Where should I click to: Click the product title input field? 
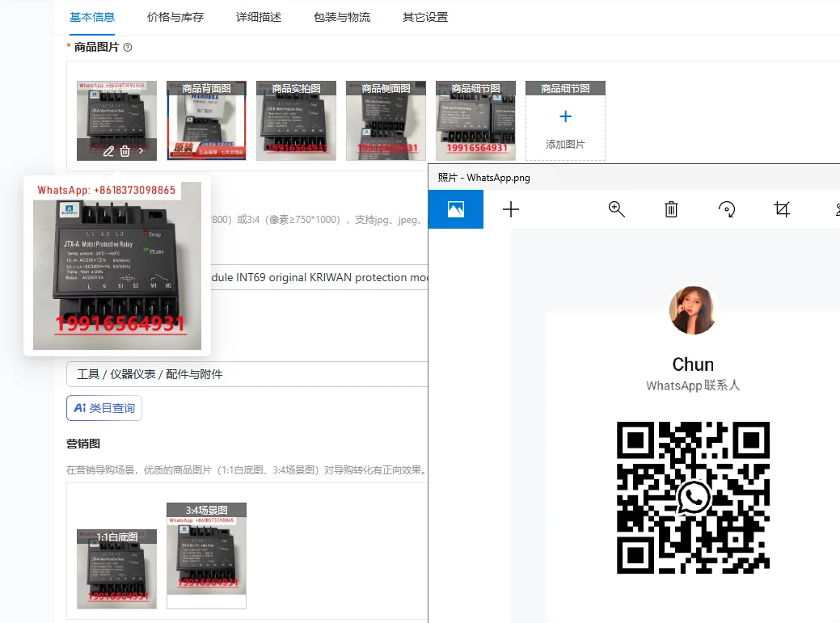[x=319, y=277]
